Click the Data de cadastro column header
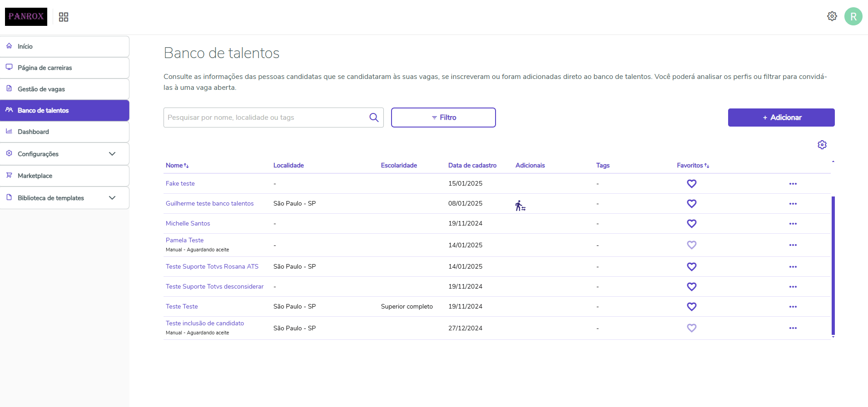 click(x=472, y=166)
